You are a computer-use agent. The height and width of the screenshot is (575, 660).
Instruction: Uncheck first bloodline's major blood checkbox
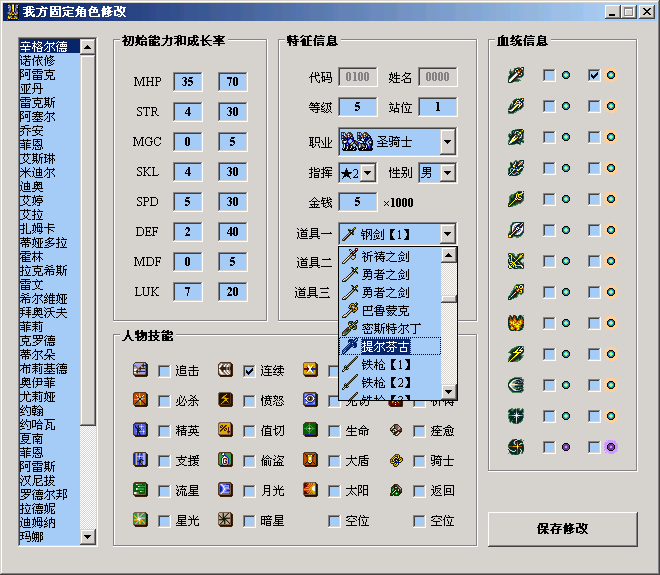tap(594, 75)
